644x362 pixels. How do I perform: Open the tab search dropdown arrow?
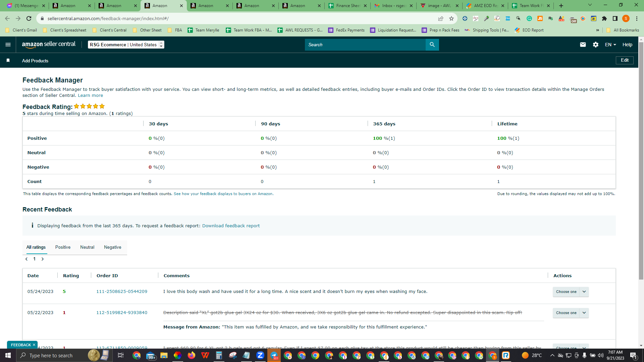590,5
